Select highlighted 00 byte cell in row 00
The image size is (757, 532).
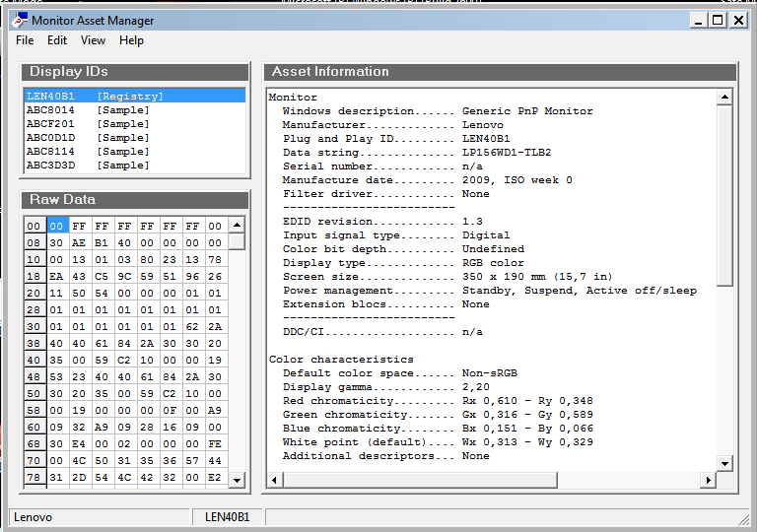pyautogui.click(x=56, y=226)
